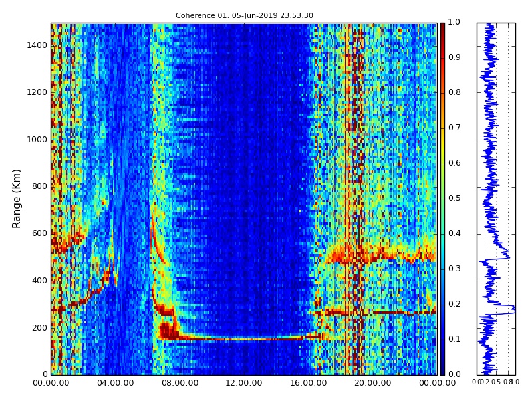Click the plot title 'Coherence 01: 05-Jun-2019 23:53:30'
Screen dimensions: 532x399
[x=244, y=15]
